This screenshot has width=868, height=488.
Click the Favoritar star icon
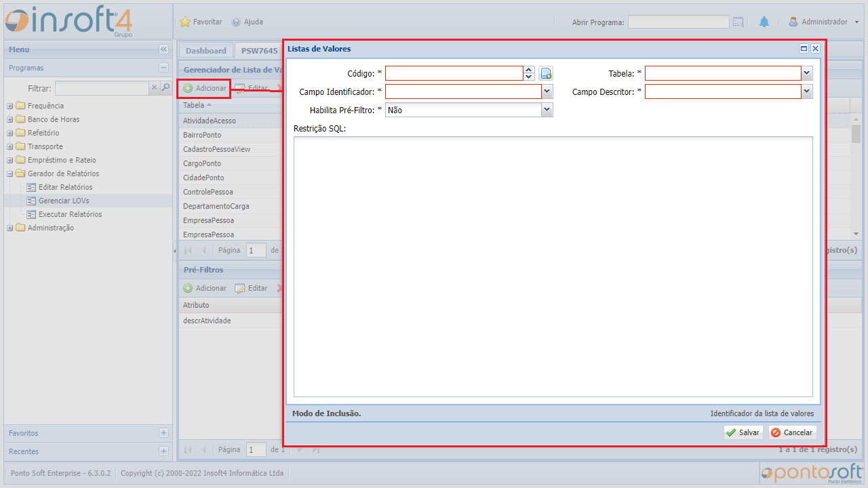[x=185, y=22]
